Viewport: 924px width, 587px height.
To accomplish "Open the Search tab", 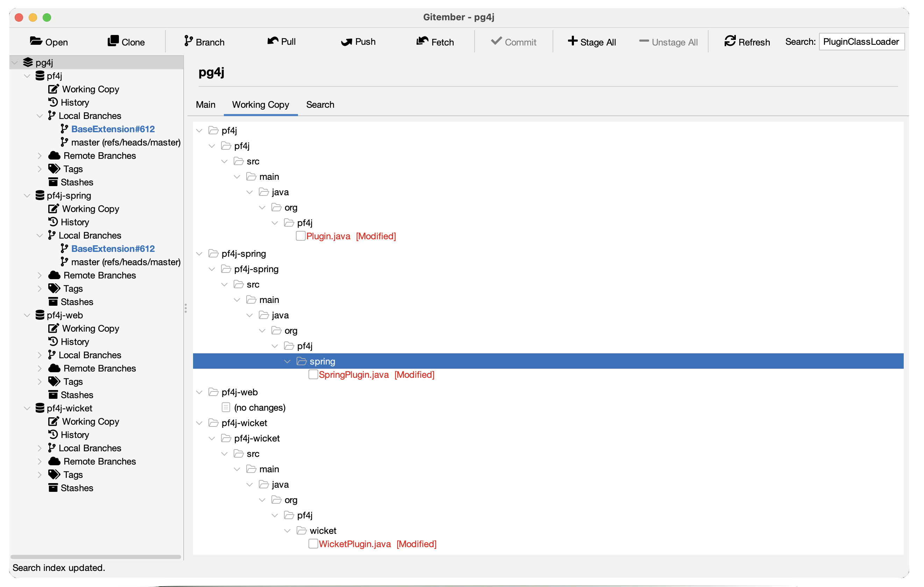I will 320,105.
